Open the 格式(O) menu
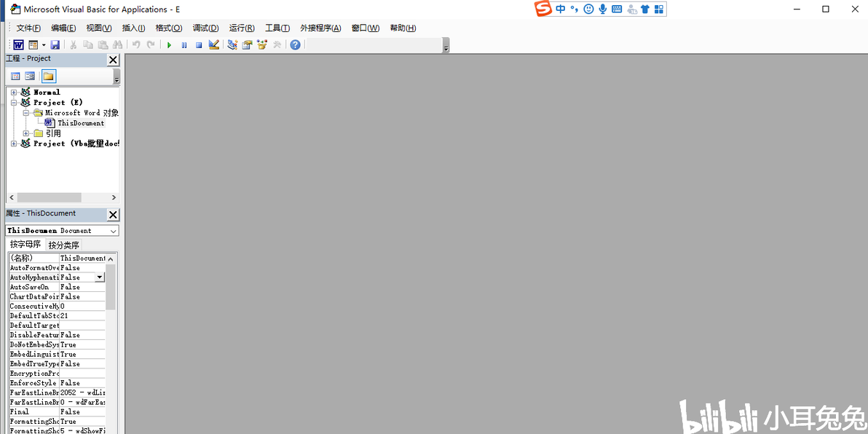This screenshot has width=868, height=434. 169,28
